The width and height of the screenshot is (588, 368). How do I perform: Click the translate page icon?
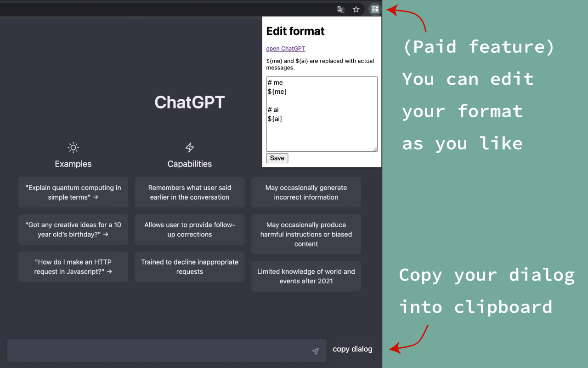(x=341, y=9)
